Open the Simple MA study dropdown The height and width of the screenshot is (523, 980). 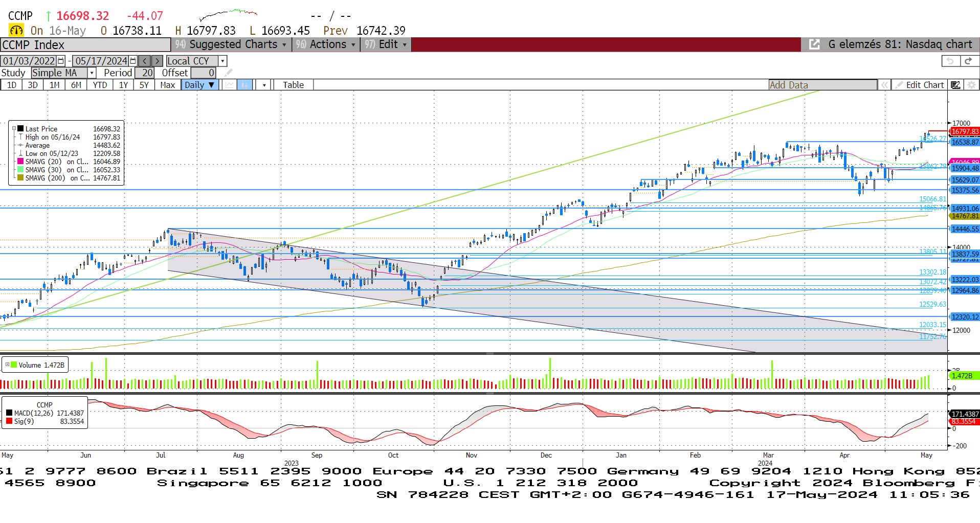tap(92, 73)
